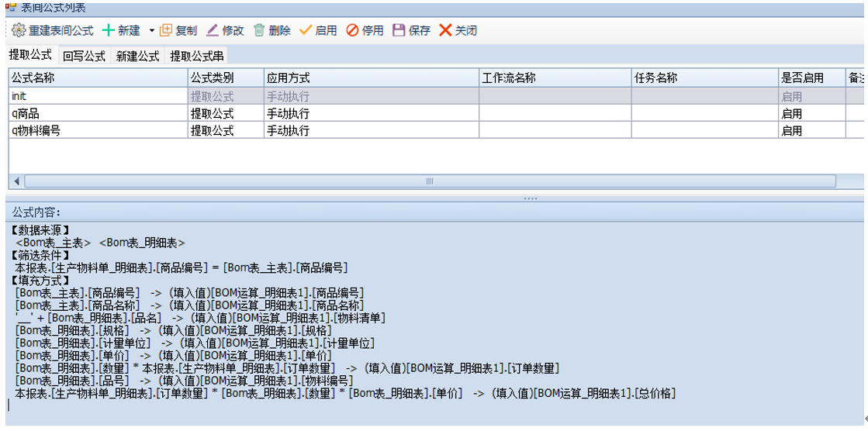This screenshot has height=431, width=868.
Task: Click the 删除 trash can icon
Action: point(259,31)
